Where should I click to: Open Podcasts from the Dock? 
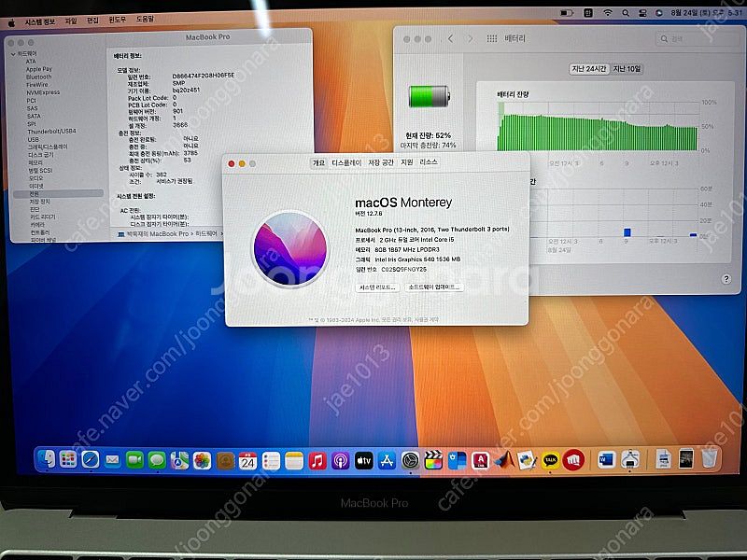[x=340, y=461]
